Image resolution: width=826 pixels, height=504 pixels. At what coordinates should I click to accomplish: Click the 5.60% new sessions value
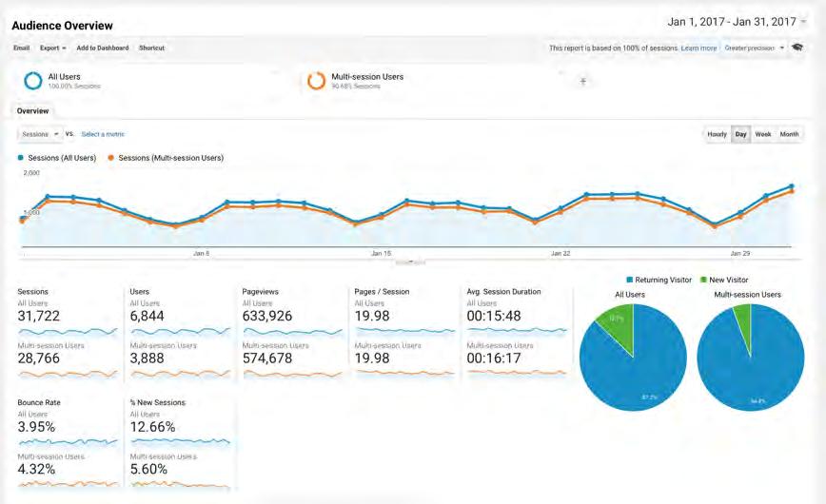148,469
